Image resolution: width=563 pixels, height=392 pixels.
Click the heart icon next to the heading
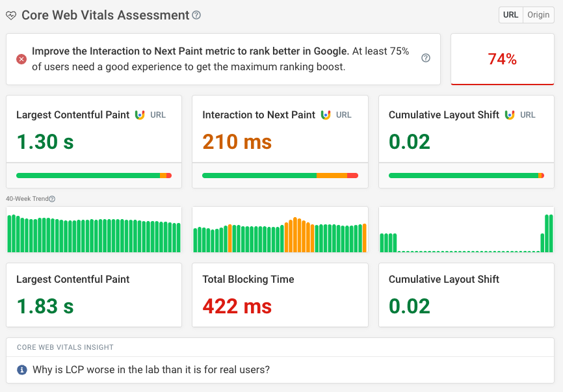pyautogui.click(x=11, y=14)
